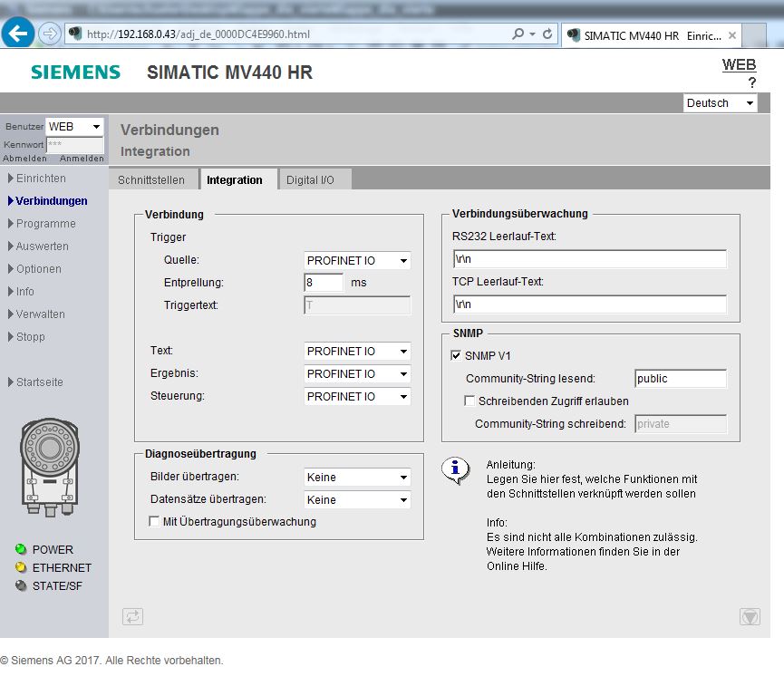
Task: Click the refresh icon in address bar
Action: tap(547, 34)
